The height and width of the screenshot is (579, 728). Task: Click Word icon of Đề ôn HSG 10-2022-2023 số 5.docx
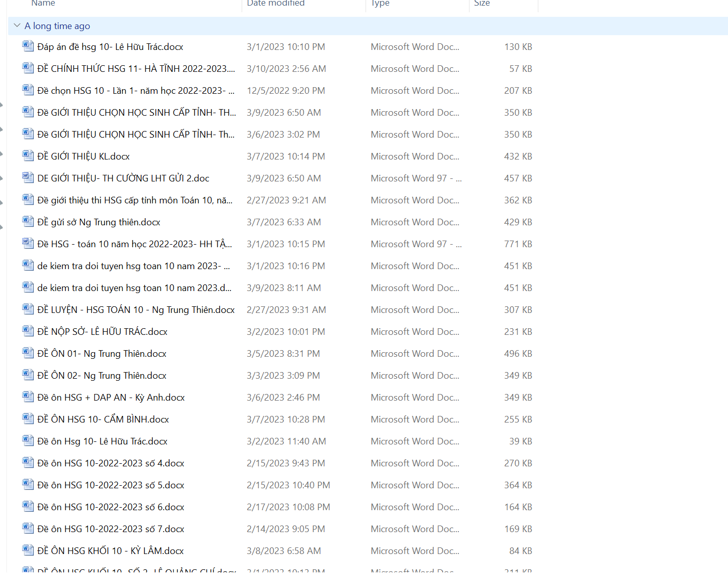click(28, 484)
